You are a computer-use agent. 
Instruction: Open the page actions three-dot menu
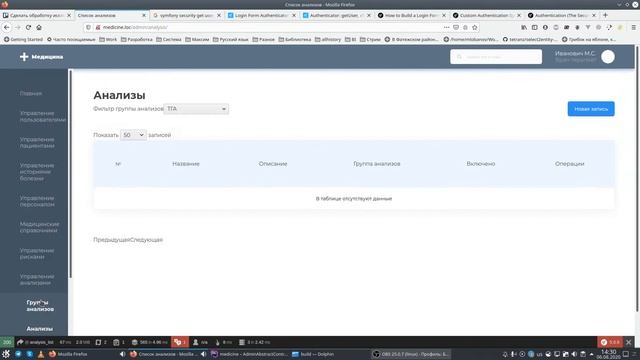[447, 27]
